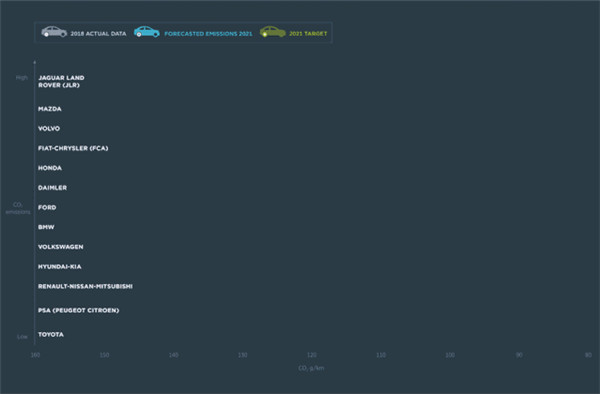Viewport: 600px width, 394px height.
Task: Click the green 2021 Target car icon
Action: coord(272,32)
